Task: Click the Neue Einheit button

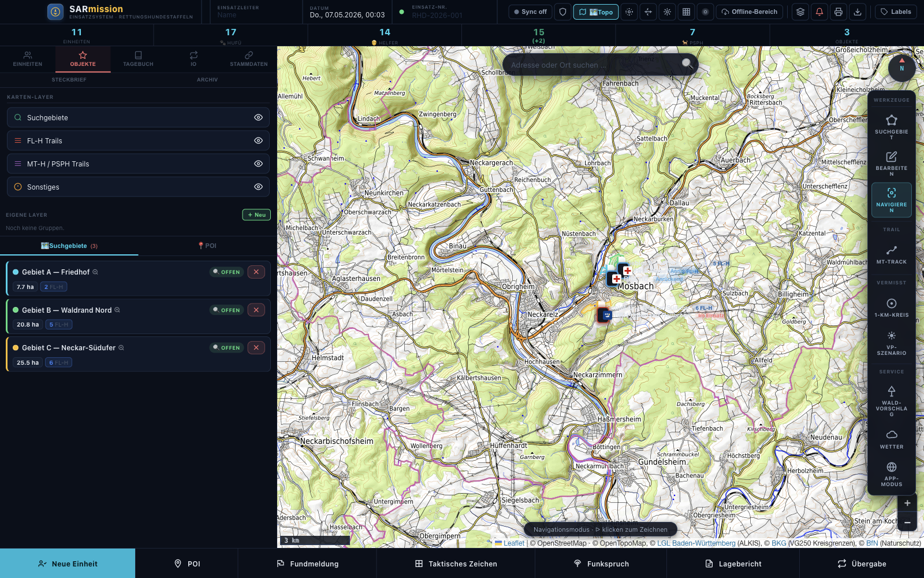Action: click(x=68, y=564)
